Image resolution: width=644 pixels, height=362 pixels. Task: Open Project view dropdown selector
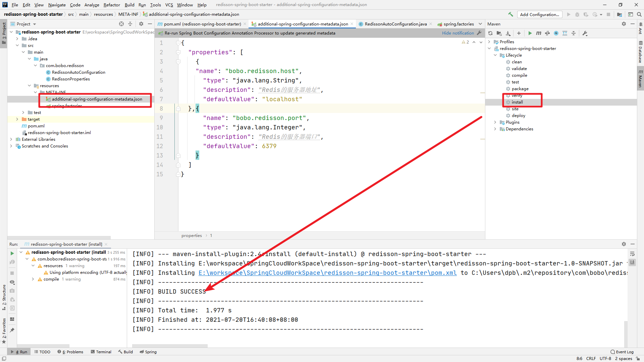24,24
